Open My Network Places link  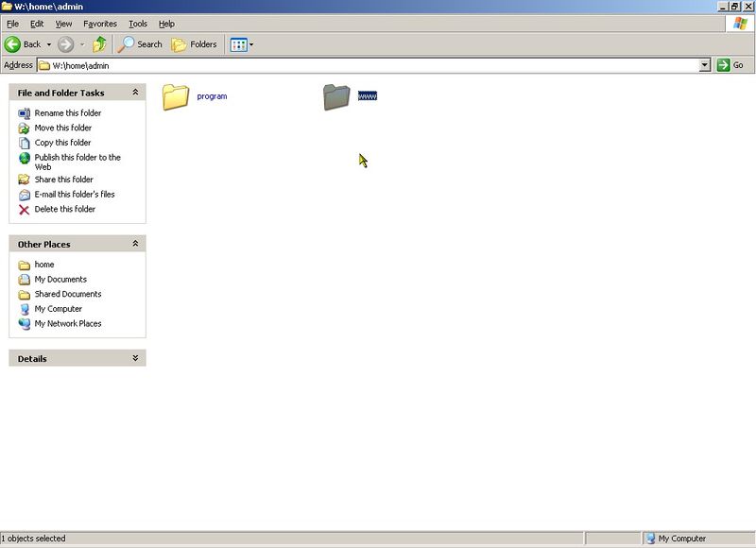68,324
